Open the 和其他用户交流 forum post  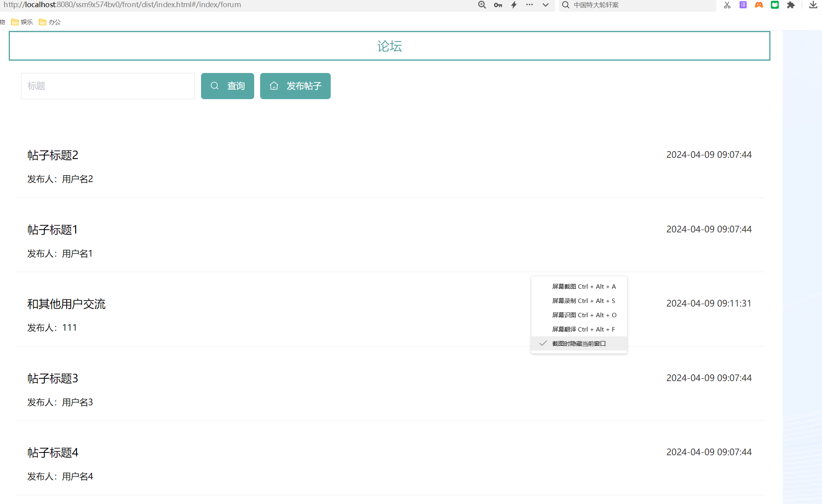pyautogui.click(x=66, y=304)
